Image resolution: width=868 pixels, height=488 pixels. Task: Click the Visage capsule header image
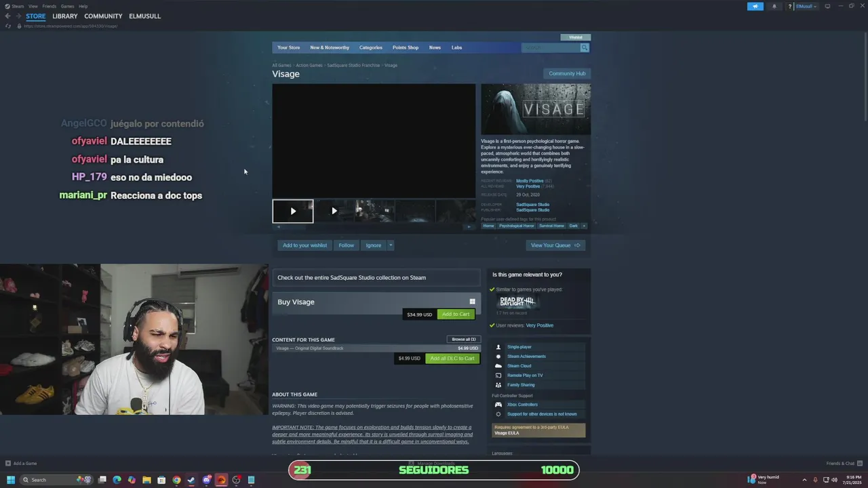[x=536, y=109]
